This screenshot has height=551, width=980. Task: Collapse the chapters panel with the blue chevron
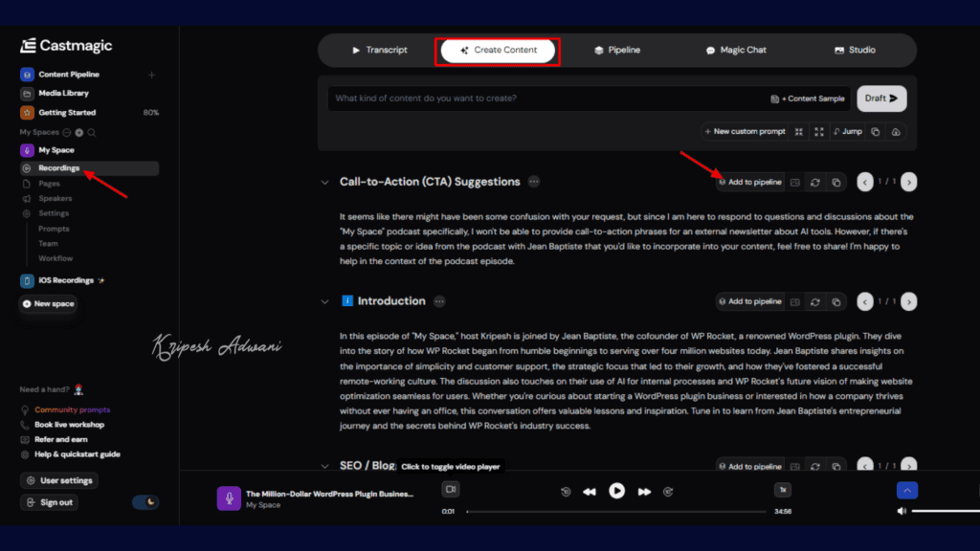[x=906, y=490]
